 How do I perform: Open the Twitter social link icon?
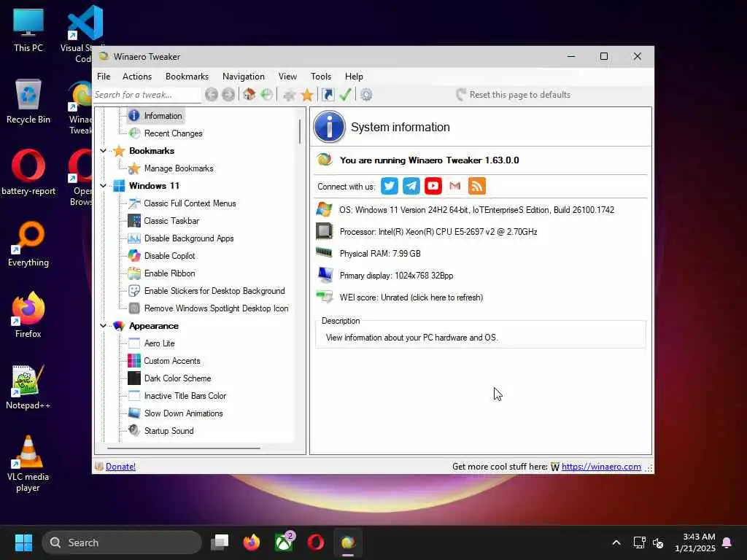click(390, 186)
